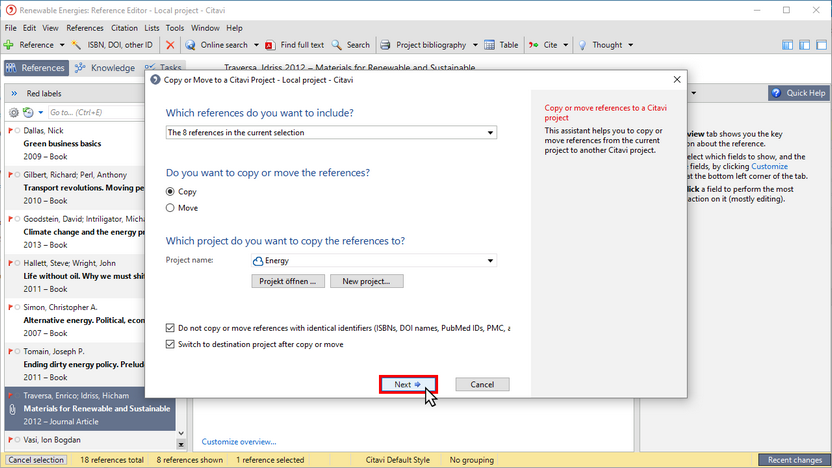Click Recent changes in the status bar
832x468 pixels.
point(794,460)
